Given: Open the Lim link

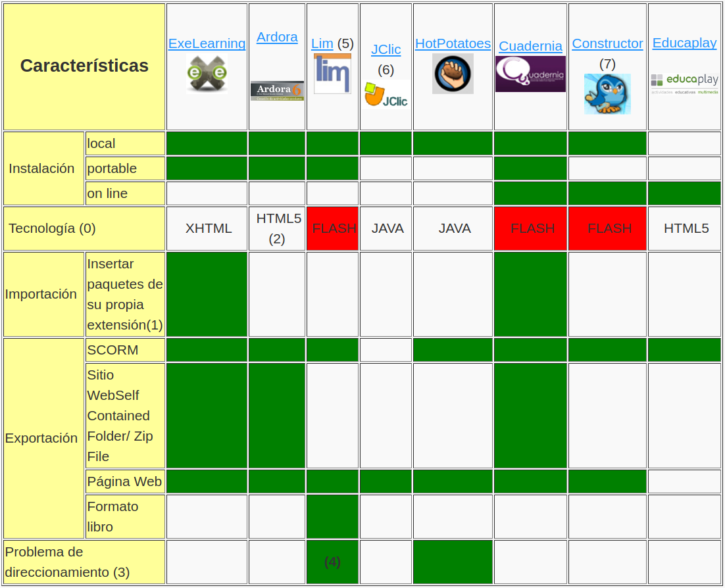Looking at the screenshot, I should point(322,43).
